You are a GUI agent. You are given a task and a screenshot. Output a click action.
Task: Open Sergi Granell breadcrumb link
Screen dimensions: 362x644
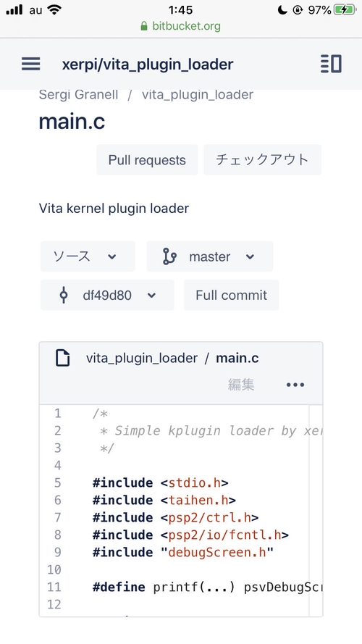tap(78, 95)
